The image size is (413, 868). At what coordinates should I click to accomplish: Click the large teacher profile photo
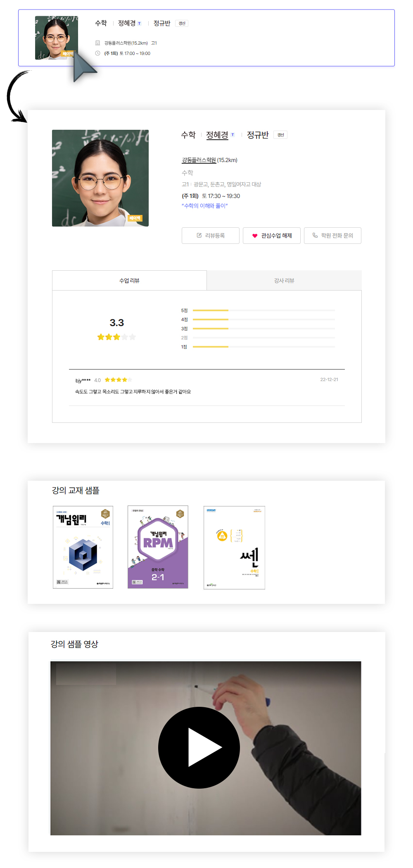pyautogui.click(x=100, y=178)
